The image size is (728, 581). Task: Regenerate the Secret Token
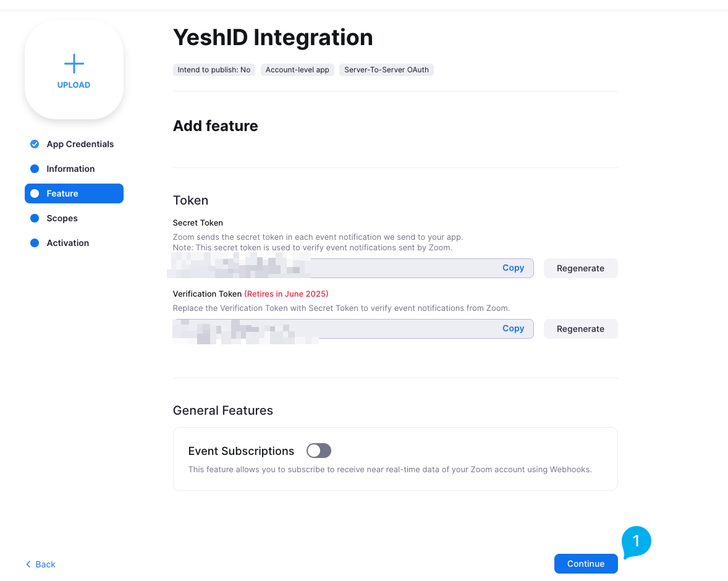click(580, 268)
